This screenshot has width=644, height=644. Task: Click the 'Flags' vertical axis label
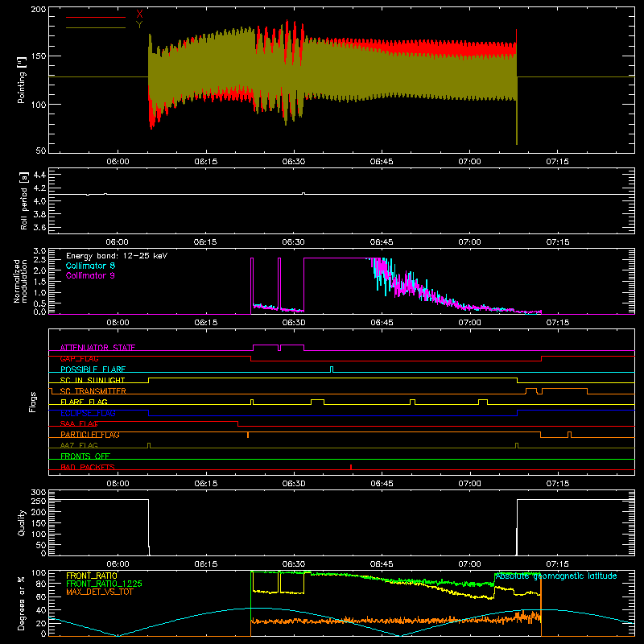(x=32, y=402)
